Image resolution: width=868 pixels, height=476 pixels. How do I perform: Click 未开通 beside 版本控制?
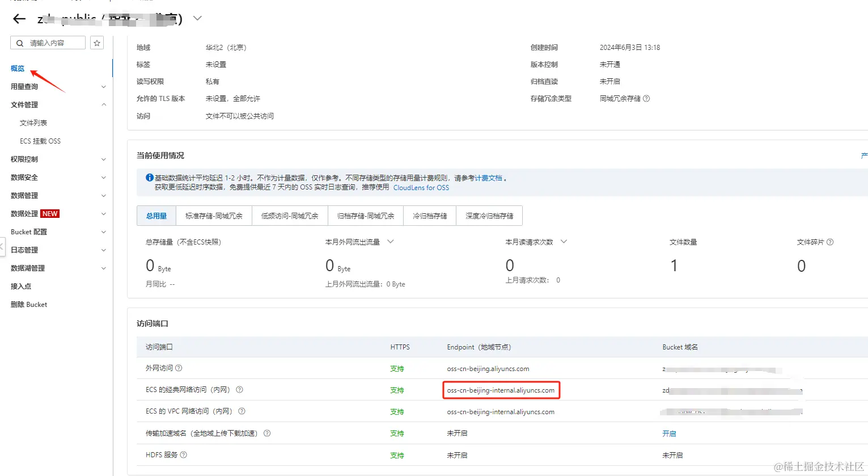pyautogui.click(x=610, y=65)
